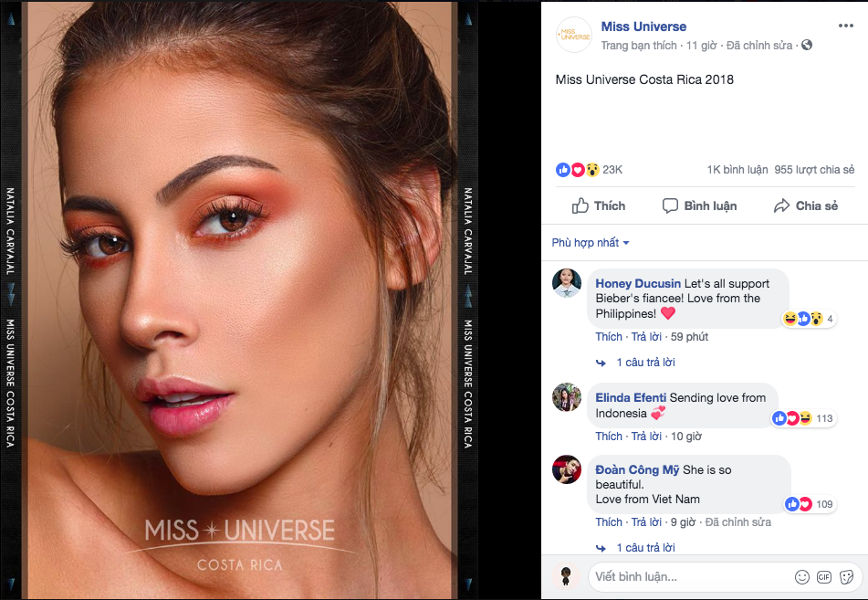This screenshot has width=868, height=600.
Task: Open the Phù hợp nhất sort dropdown
Action: click(x=591, y=243)
